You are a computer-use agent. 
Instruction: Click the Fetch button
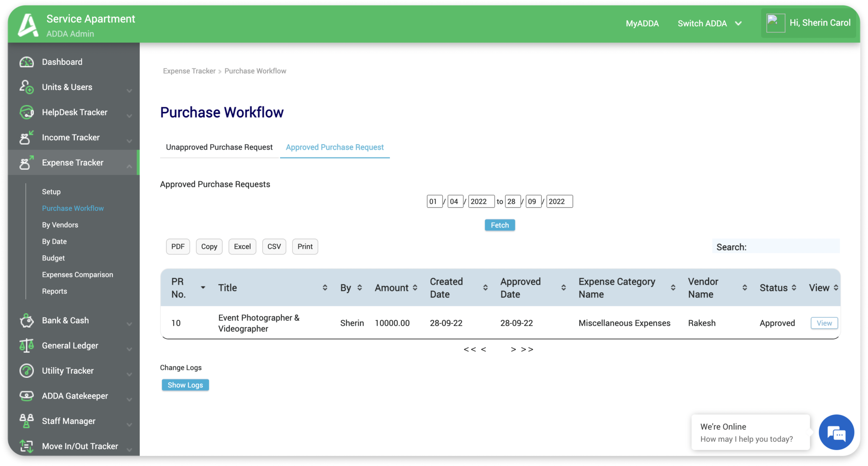pyautogui.click(x=500, y=225)
